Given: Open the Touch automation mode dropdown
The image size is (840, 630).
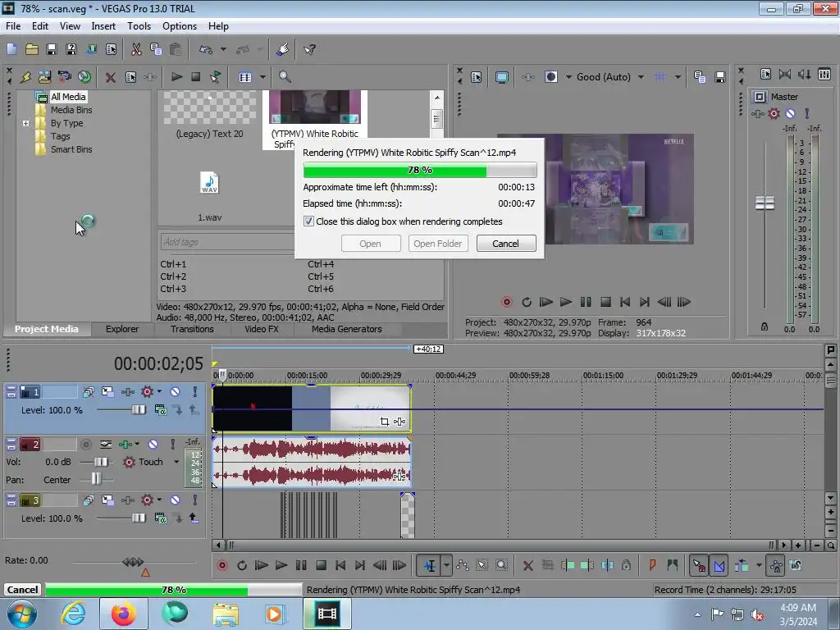Looking at the screenshot, I should [x=176, y=462].
